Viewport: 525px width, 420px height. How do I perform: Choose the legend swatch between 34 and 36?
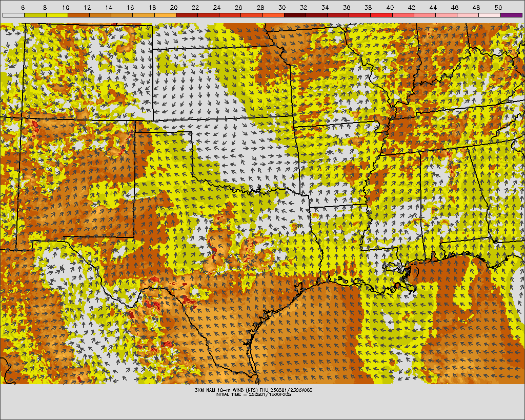[338, 15]
